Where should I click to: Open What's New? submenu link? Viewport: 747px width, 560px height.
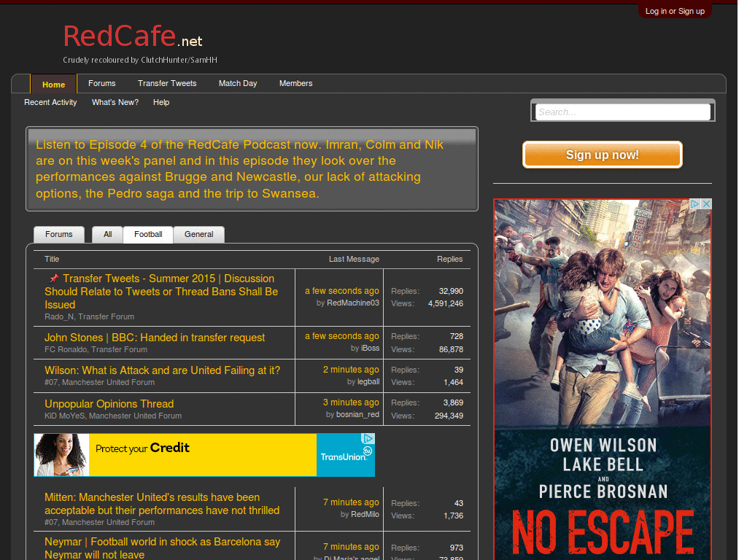(x=115, y=102)
